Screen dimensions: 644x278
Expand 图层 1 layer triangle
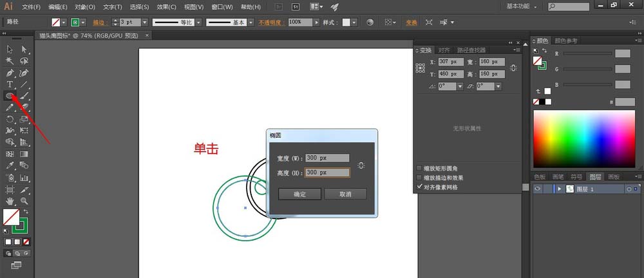[x=560, y=189]
